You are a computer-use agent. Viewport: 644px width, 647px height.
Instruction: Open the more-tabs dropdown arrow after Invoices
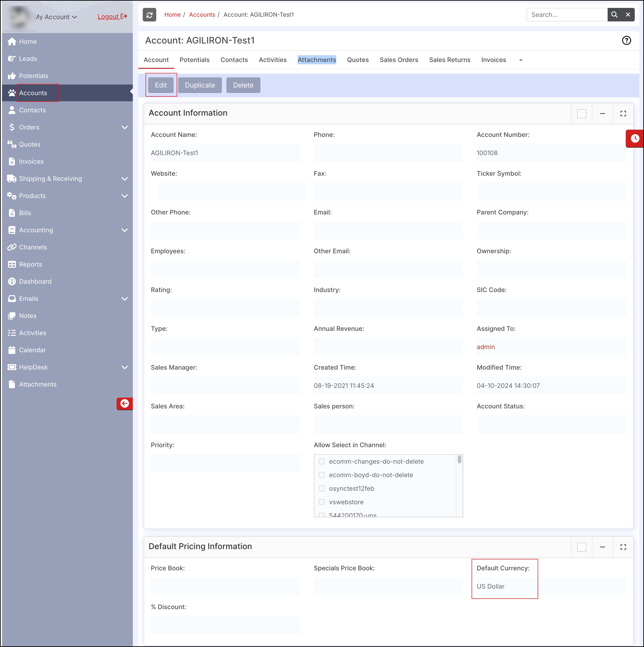(520, 60)
